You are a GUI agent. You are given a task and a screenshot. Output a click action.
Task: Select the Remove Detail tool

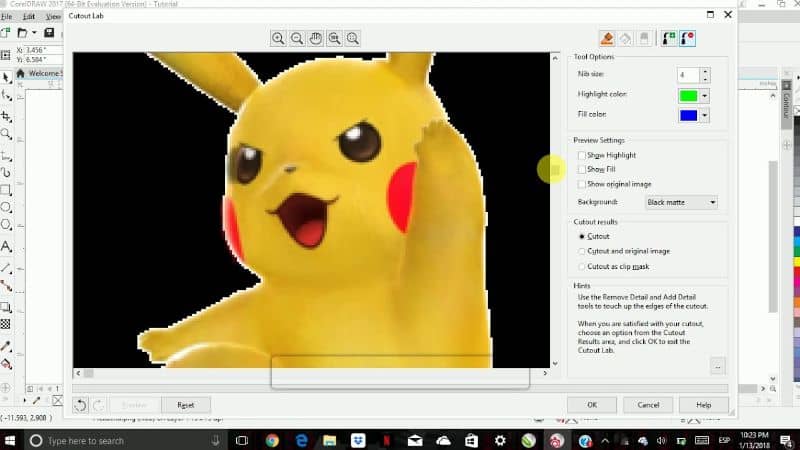pos(688,38)
